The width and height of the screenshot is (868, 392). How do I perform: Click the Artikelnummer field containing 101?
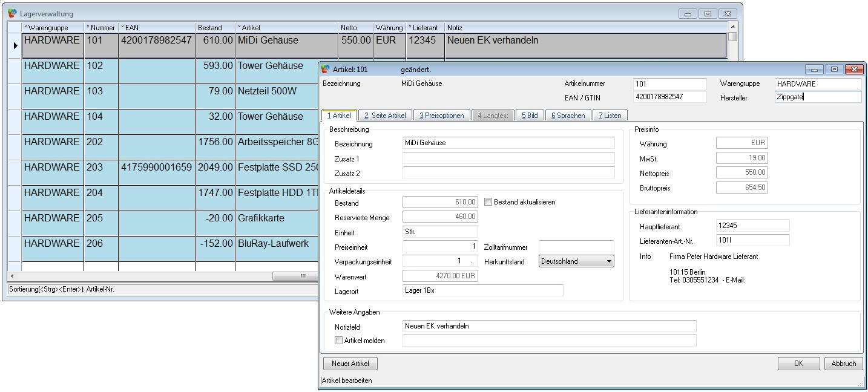(670, 84)
